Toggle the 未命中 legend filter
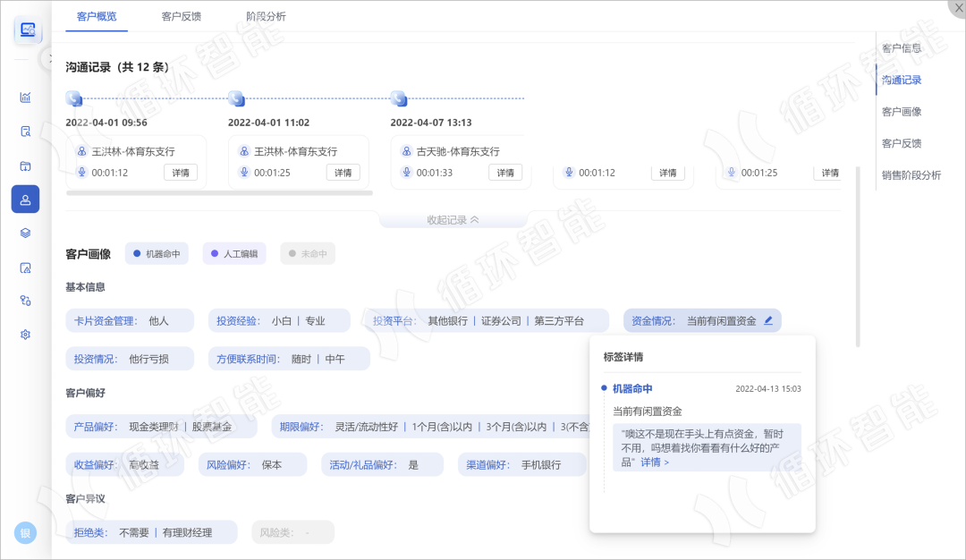 (x=308, y=254)
